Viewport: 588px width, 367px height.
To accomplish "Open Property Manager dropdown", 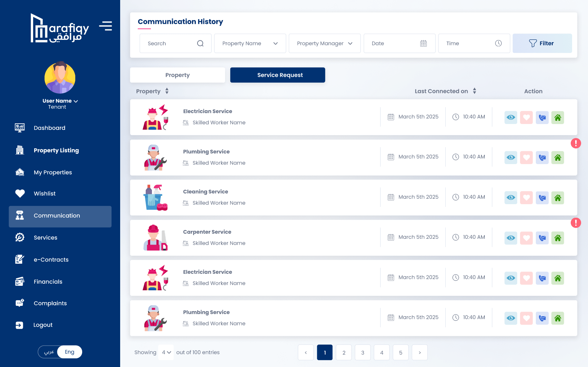I will (325, 43).
